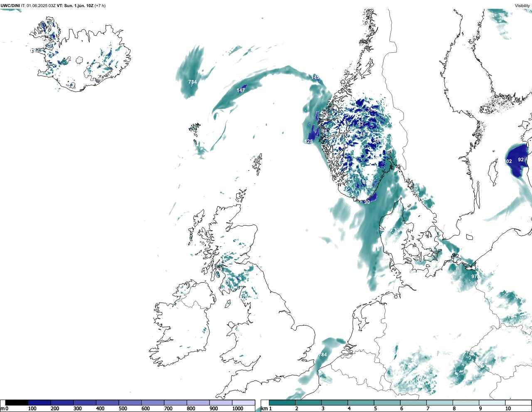Click the "500" tick label on meter legend
The image size is (532, 412).
tap(123, 409)
